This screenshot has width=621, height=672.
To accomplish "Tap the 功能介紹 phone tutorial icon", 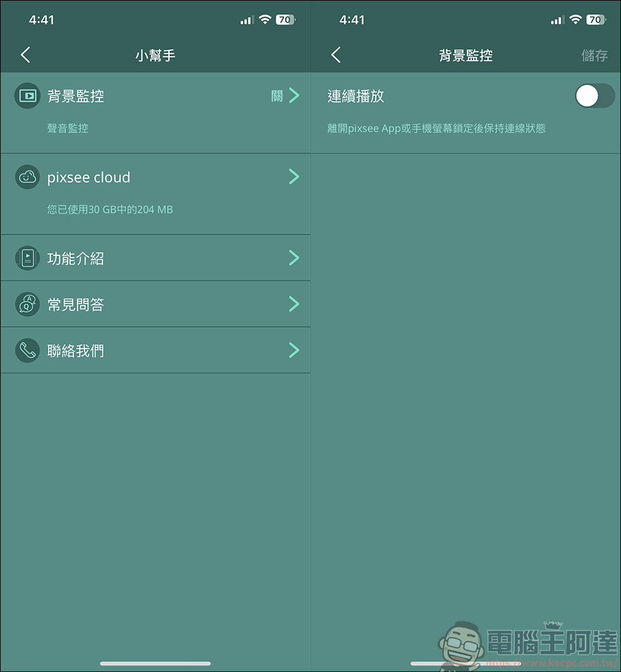I will [x=27, y=258].
